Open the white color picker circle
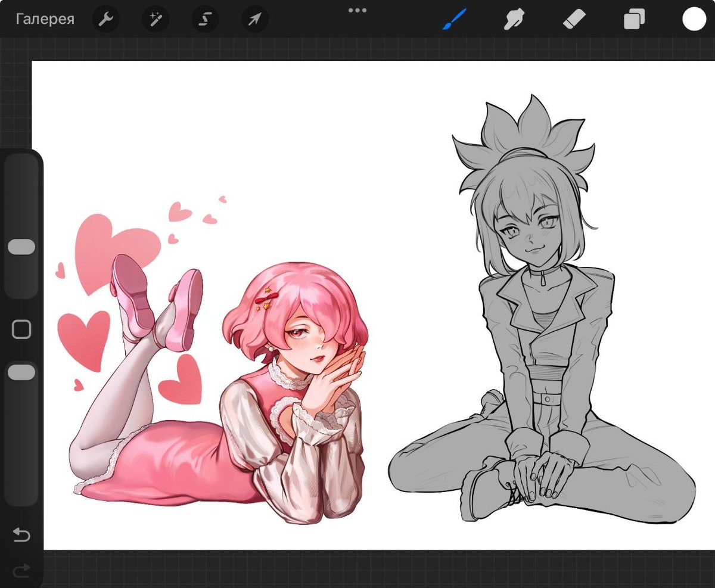This screenshot has width=715, height=588. point(694,19)
